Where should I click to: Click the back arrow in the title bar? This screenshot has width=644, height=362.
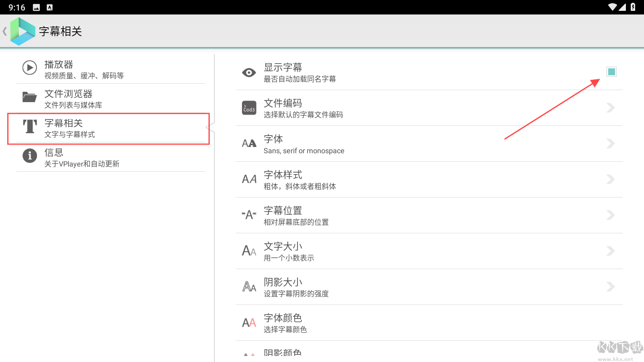click(5, 31)
